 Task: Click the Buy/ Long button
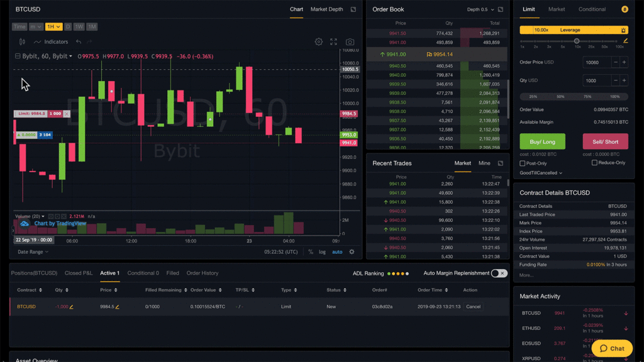pos(542,141)
